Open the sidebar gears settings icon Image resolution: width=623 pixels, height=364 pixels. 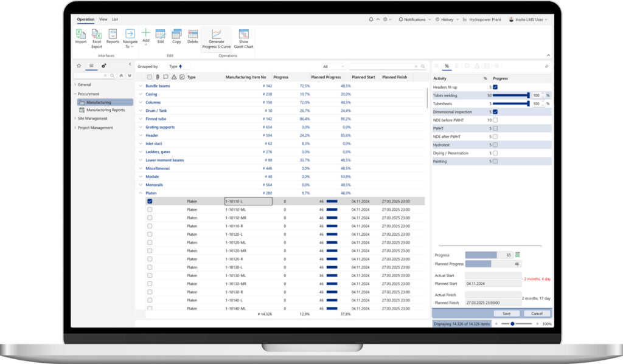pyautogui.click(x=103, y=66)
